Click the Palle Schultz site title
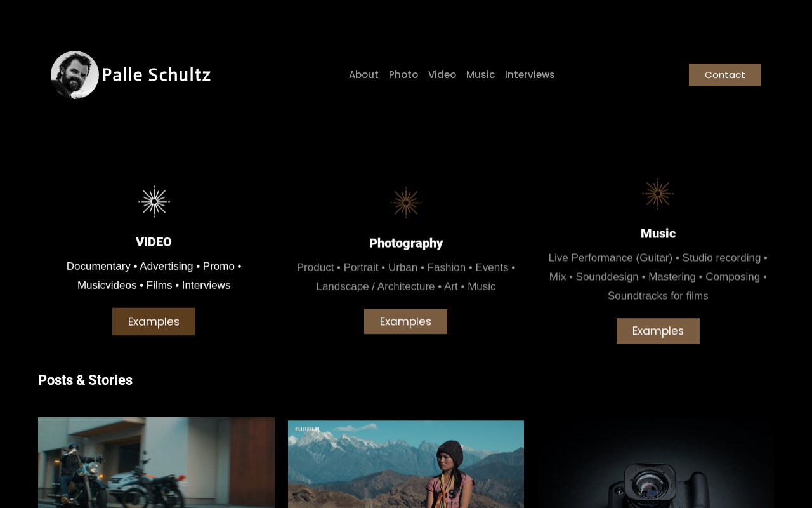 tap(156, 75)
